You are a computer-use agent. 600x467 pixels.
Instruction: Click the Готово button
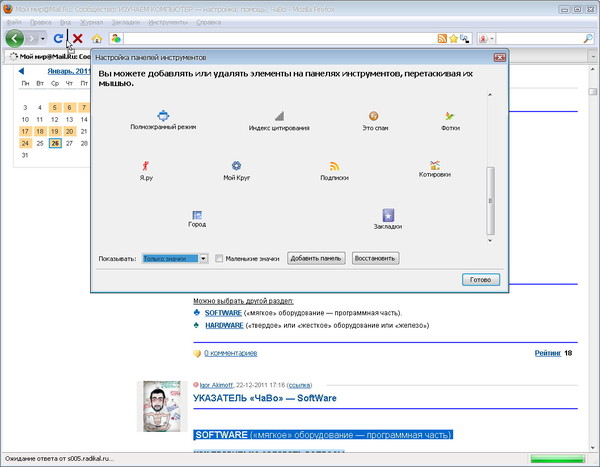tap(481, 279)
